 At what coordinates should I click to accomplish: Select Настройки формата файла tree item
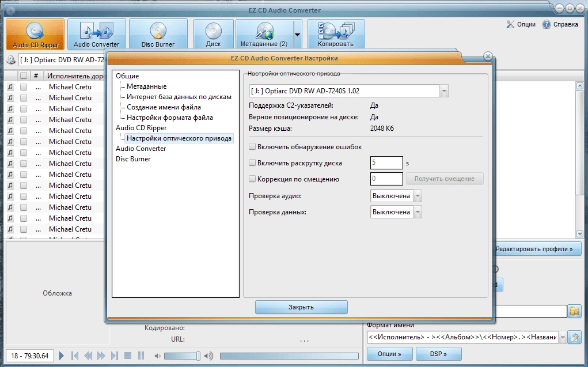pyautogui.click(x=169, y=118)
